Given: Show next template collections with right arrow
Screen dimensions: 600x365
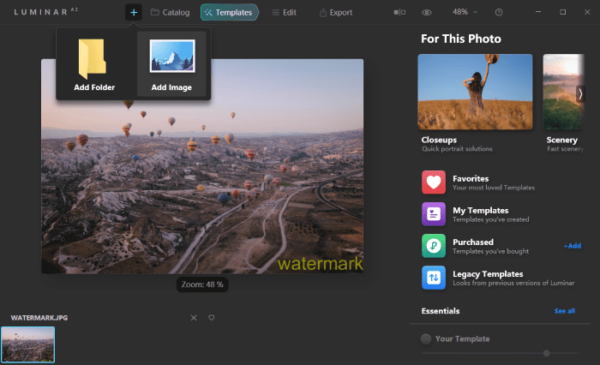Looking at the screenshot, I should [x=580, y=94].
